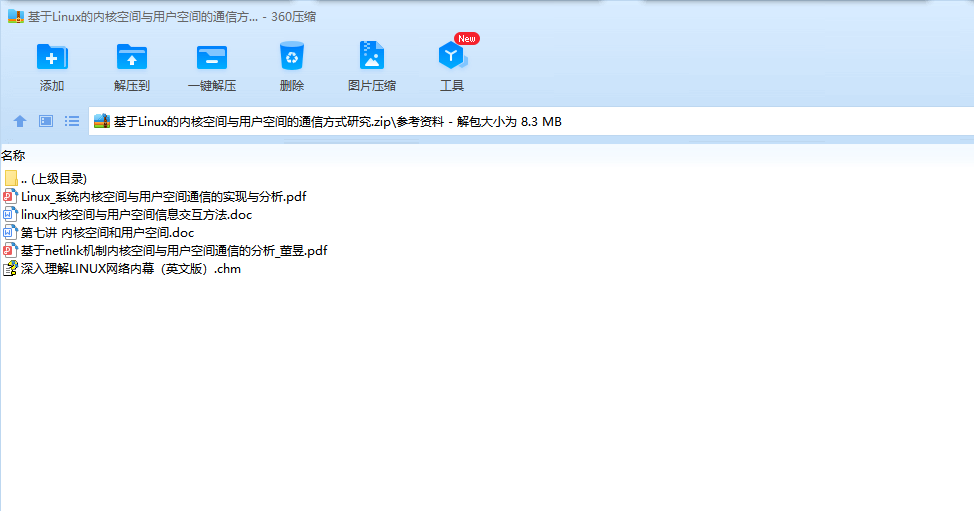Screen dimensions: 974x511
Task: Select linux内核空间与用户空间信息交互方法.doc
Action: click(127, 215)
